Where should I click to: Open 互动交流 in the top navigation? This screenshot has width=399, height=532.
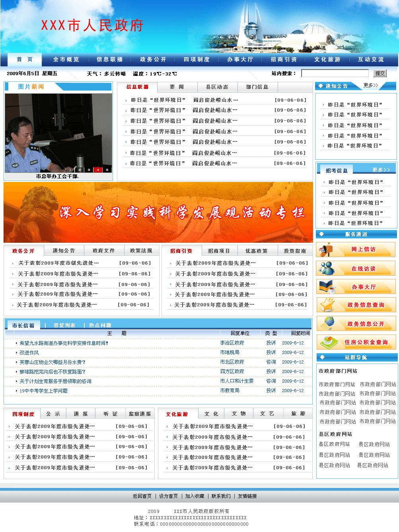(x=370, y=59)
